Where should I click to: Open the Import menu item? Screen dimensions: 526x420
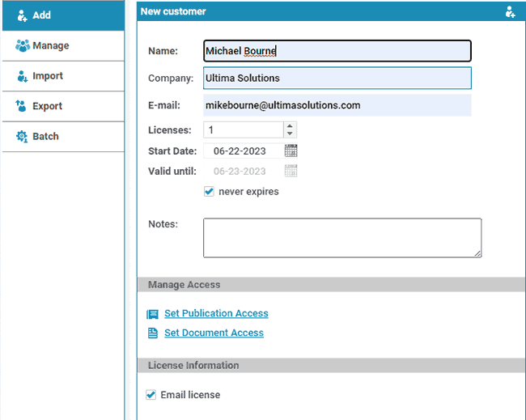pyautogui.click(x=63, y=76)
